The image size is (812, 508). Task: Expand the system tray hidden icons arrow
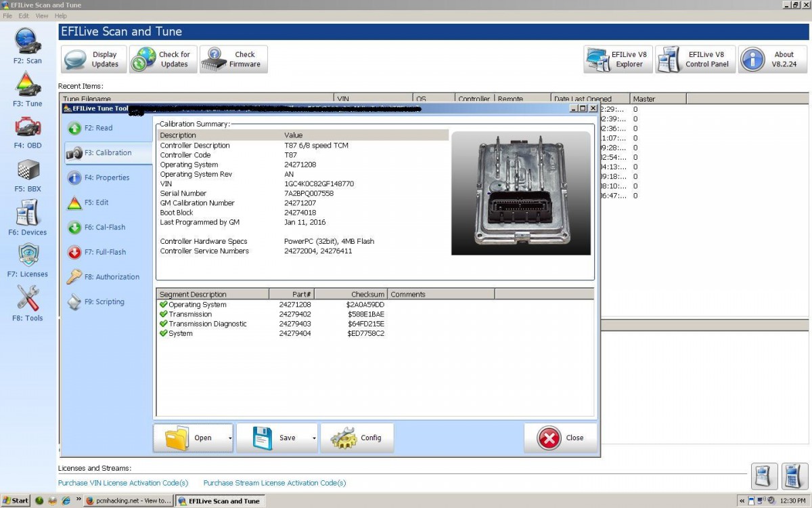742,501
